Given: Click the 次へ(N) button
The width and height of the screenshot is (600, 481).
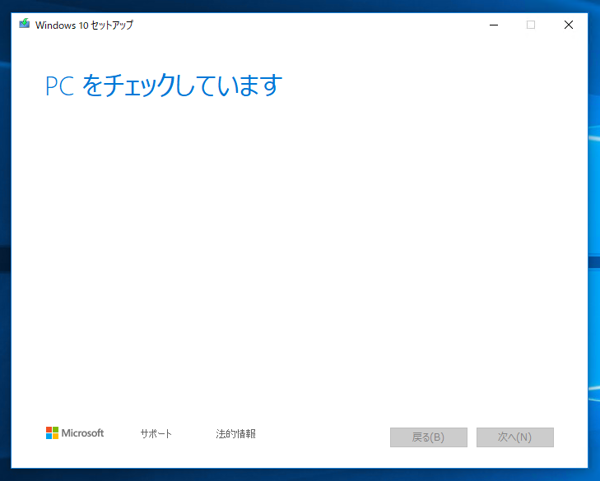Looking at the screenshot, I should 515,437.
